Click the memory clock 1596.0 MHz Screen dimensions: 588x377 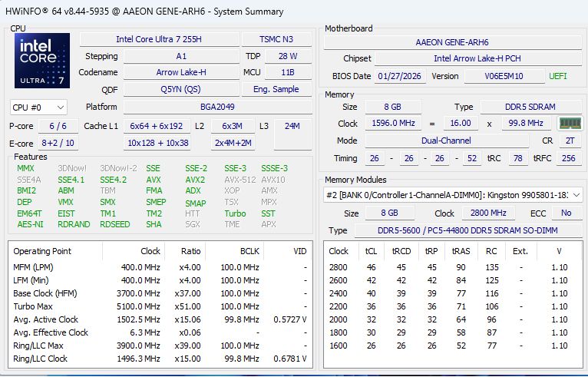pos(393,123)
